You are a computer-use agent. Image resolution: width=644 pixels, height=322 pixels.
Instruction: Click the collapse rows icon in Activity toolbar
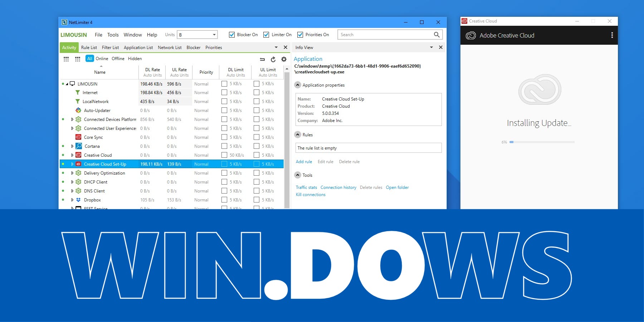262,59
